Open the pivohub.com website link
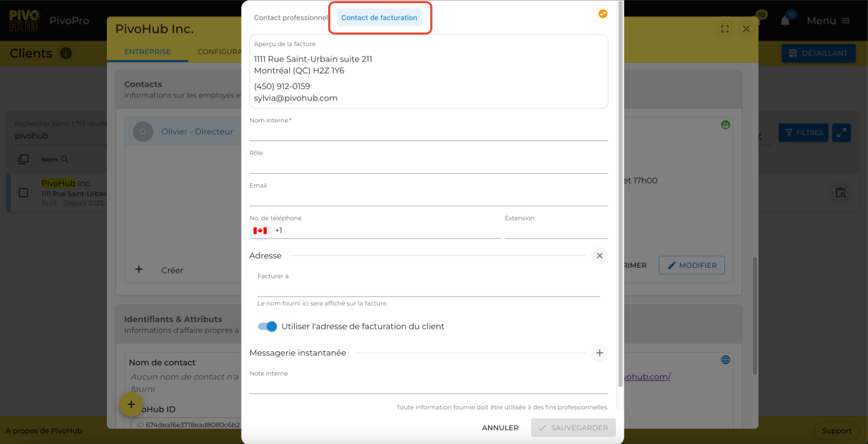The width and height of the screenshot is (868, 444). click(647, 377)
